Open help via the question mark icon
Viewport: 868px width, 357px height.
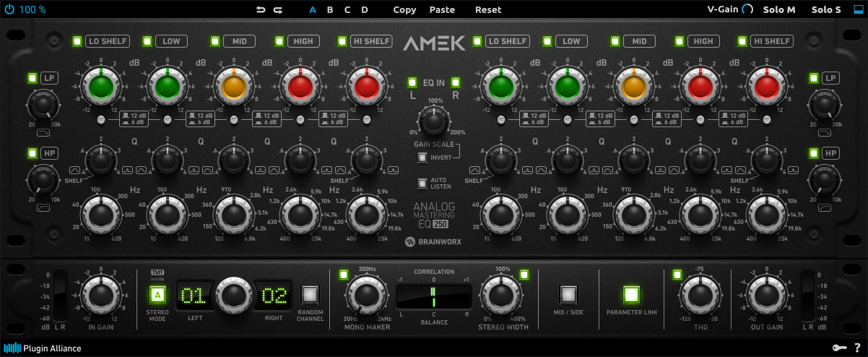[x=857, y=348]
